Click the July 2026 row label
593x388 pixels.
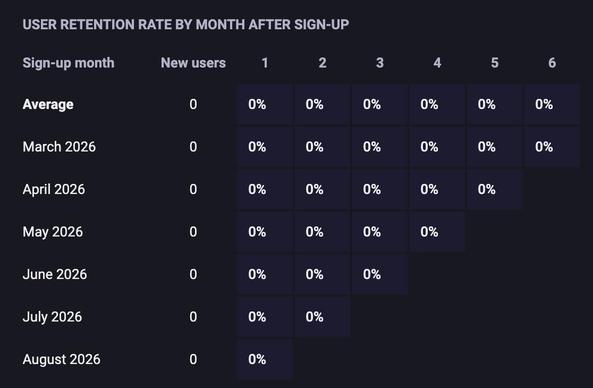52,317
